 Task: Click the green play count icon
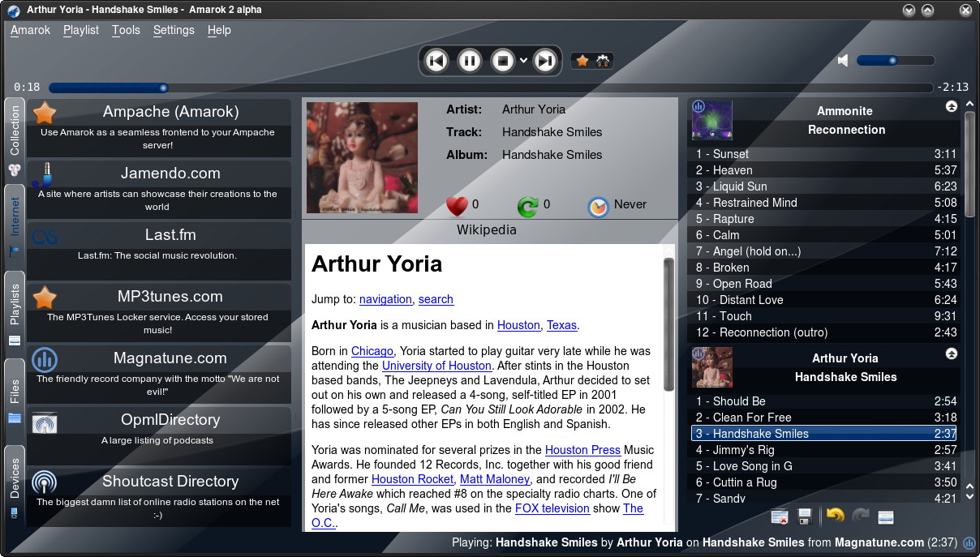tap(528, 206)
